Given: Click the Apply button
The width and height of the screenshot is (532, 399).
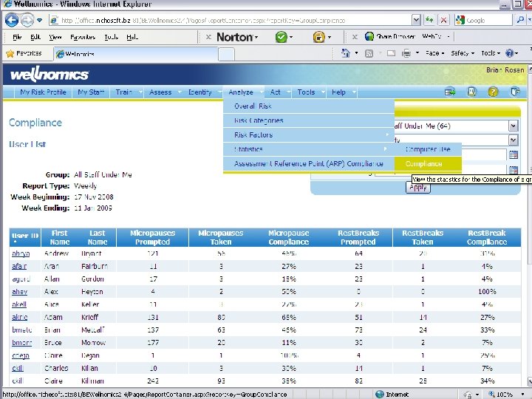Looking at the screenshot, I should pyautogui.click(x=418, y=187).
